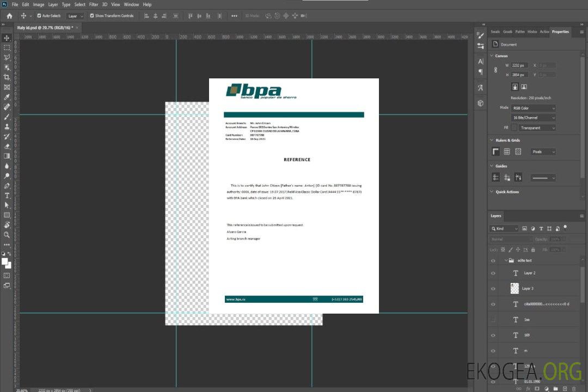
Task: Choose the Gradient tool
Action: click(7, 156)
